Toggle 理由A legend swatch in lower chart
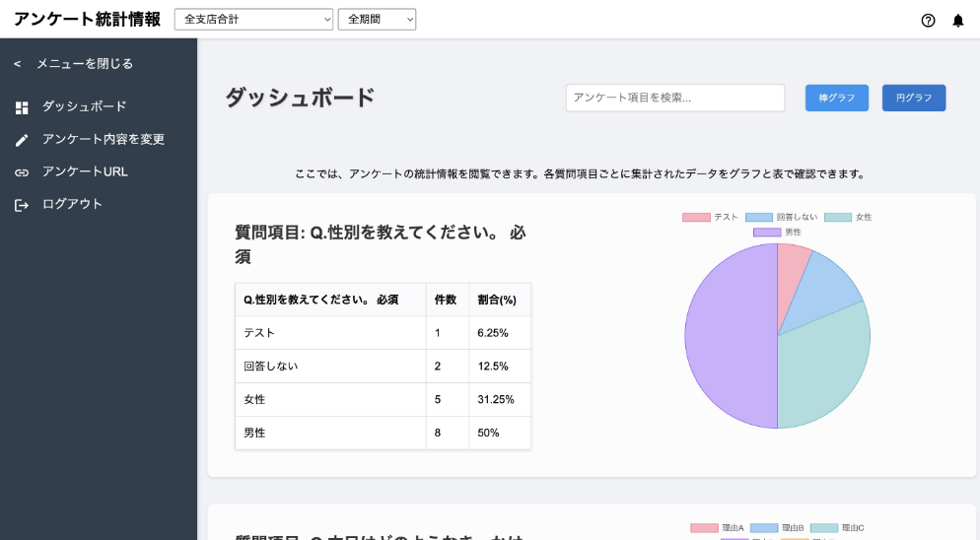The height and width of the screenshot is (540, 980). pyautogui.click(x=704, y=528)
